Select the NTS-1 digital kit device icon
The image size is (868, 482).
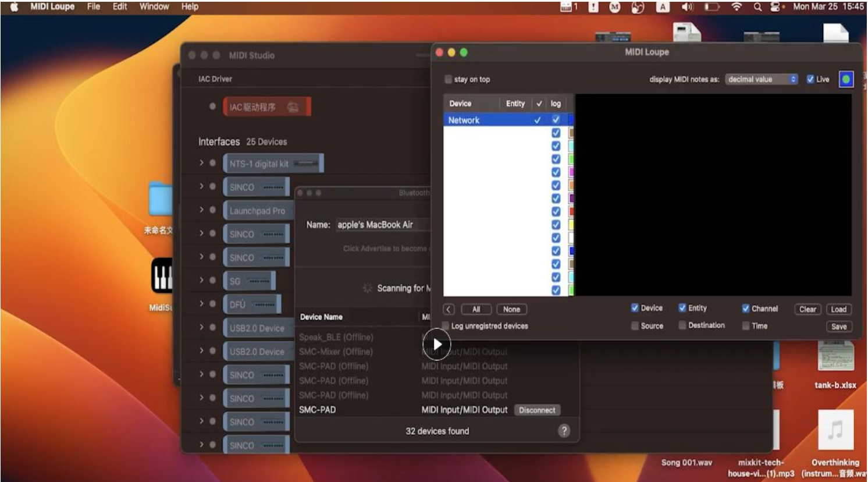pyautogui.click(x=273, y=164)
